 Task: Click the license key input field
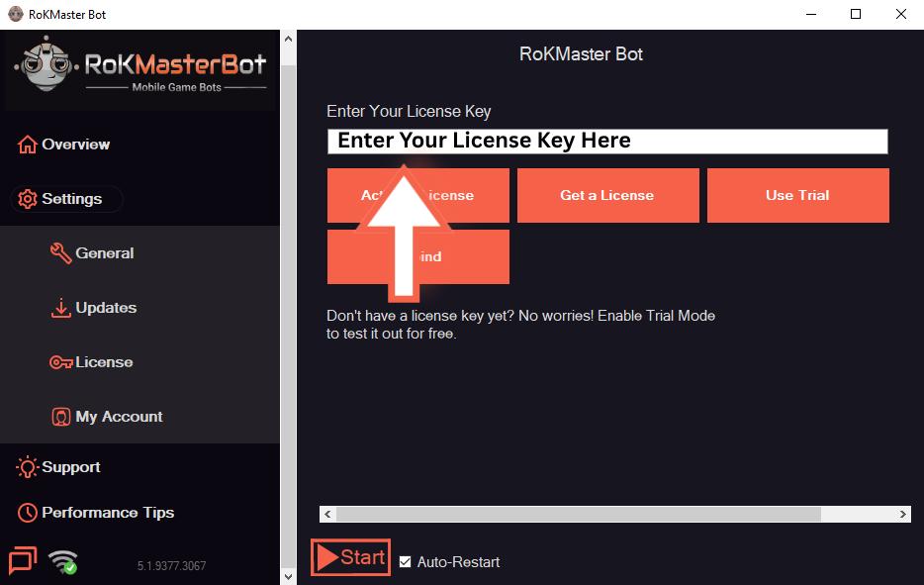607,142
